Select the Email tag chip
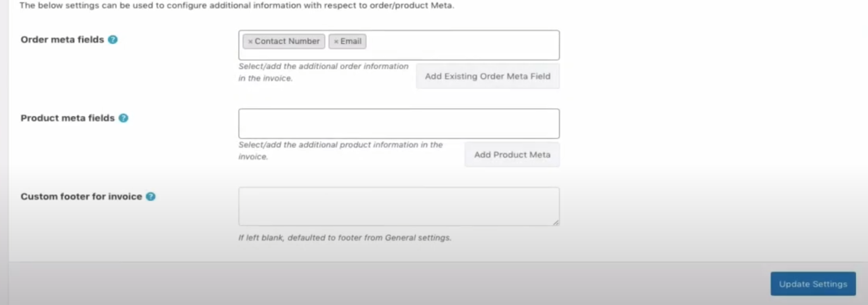This screenshot has height=305, width=868. [347, 41]
